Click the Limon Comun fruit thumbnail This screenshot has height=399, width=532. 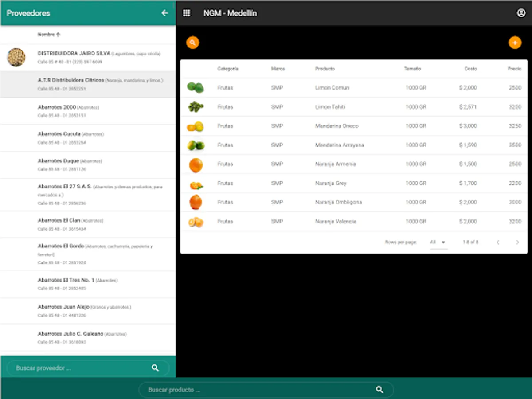[196, 87]
